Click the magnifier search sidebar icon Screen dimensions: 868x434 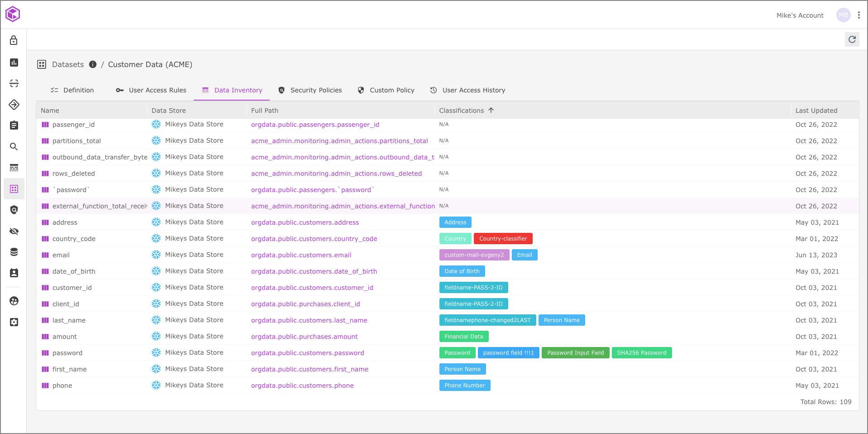point(14,146)
